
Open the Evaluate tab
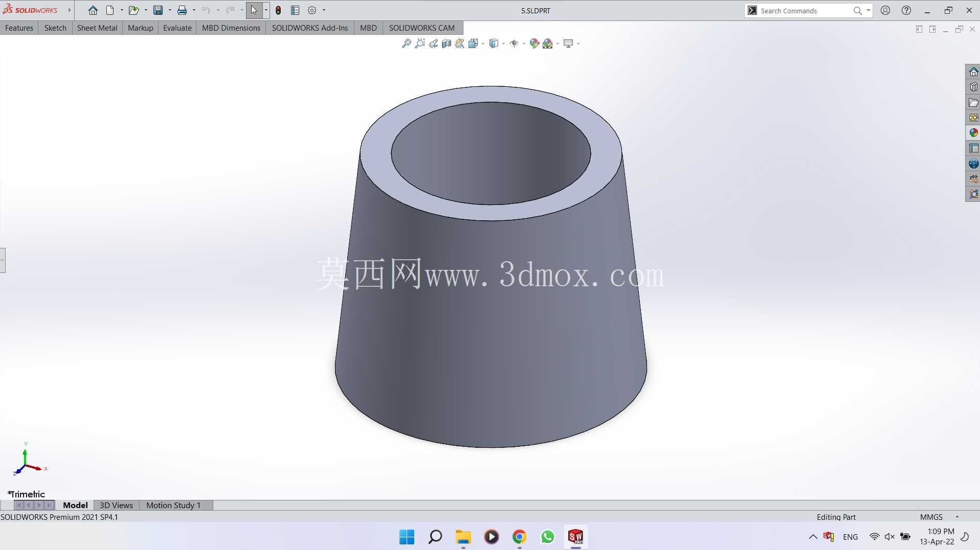(177, 28)
